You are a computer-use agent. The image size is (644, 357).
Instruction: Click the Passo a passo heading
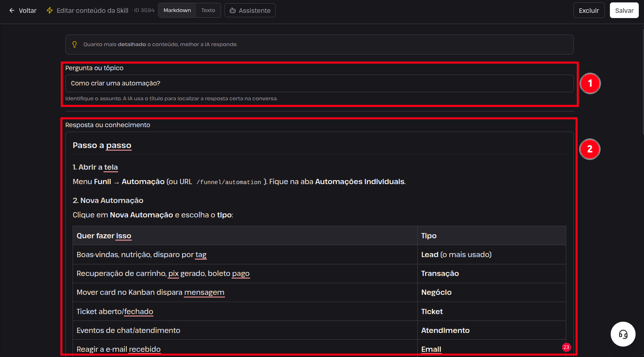click(x=102, y=145)
